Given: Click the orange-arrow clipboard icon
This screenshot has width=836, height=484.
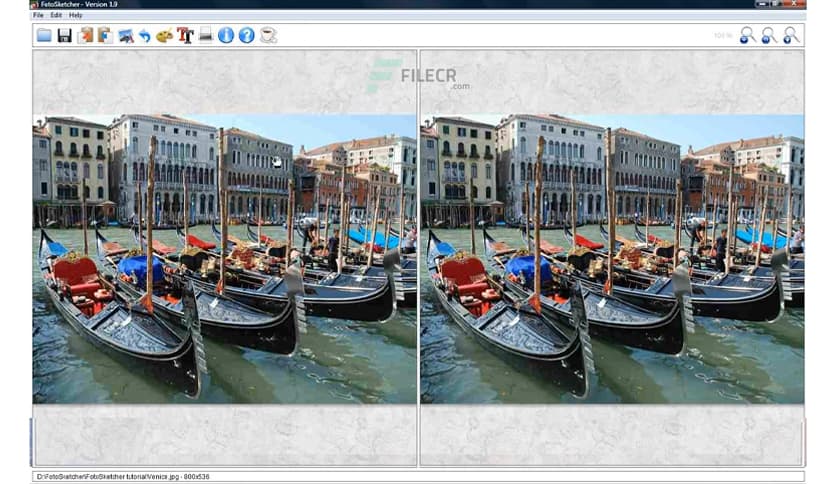Looking at the screenshot, I should tap(85, 36).
